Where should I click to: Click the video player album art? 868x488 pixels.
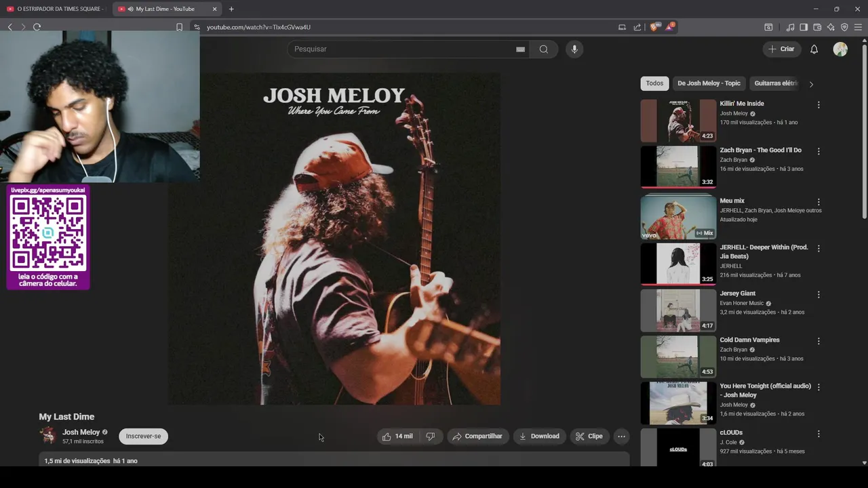(x=334, y=239)
